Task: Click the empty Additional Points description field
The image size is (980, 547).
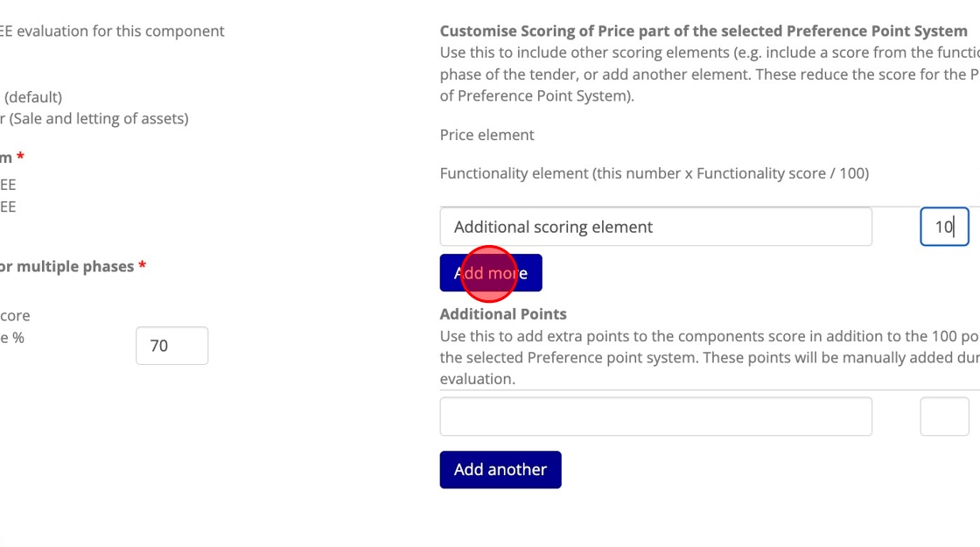Action: pos(655,417)
